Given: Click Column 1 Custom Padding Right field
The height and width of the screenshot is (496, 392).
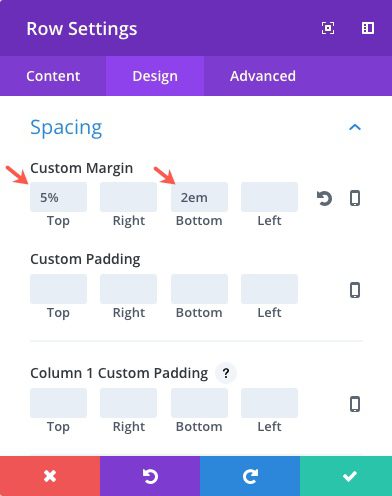Looking at the screenshot, I should tap(128, 403).
